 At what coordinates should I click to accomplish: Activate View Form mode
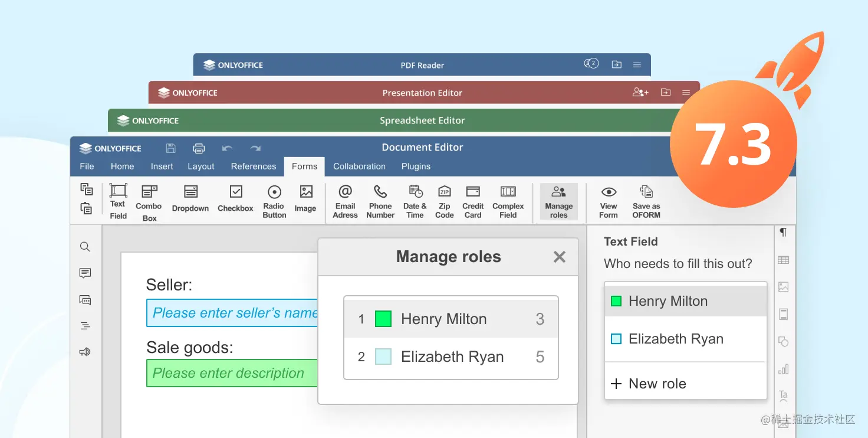click(x=608, y=201)
